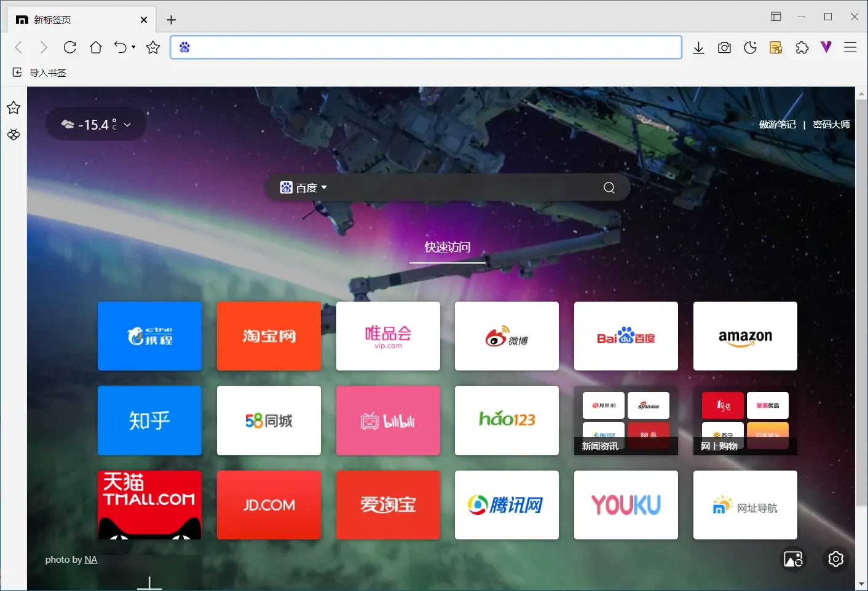Open the 网址导航 tile

(745, 505)
